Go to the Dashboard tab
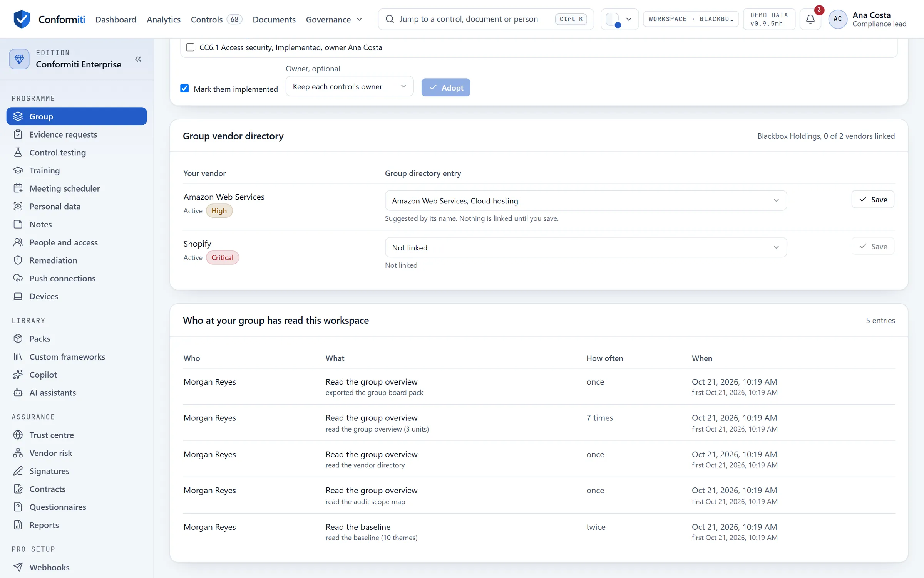 [116, 19]
